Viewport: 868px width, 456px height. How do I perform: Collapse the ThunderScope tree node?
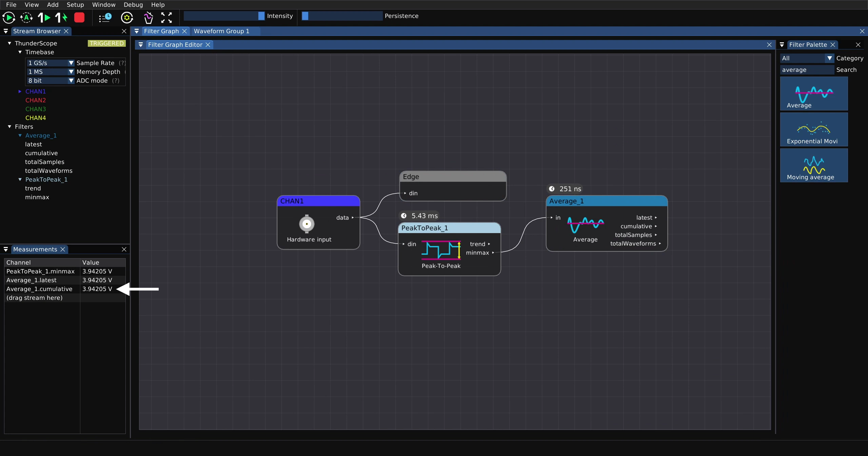[9, 43]
